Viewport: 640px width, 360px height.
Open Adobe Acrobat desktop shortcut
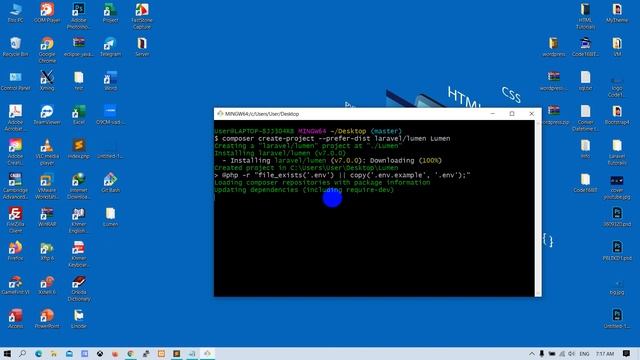[x=16, y=118]
